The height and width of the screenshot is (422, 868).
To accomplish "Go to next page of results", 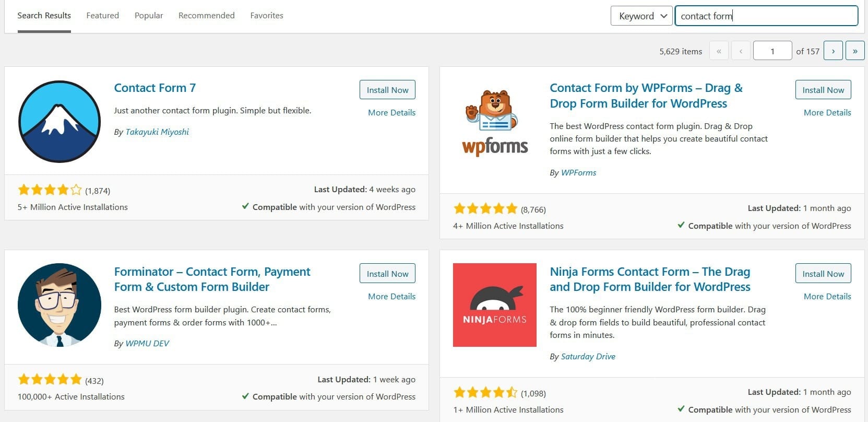I will (833, 51).
